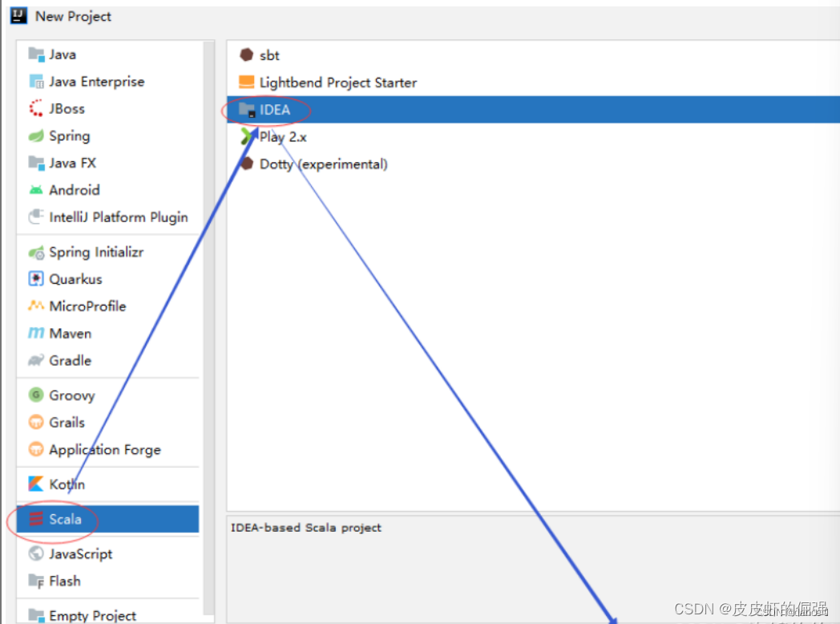840x624 pixels.
Task: Choose Empty Project entry
Action: [93, 615]
